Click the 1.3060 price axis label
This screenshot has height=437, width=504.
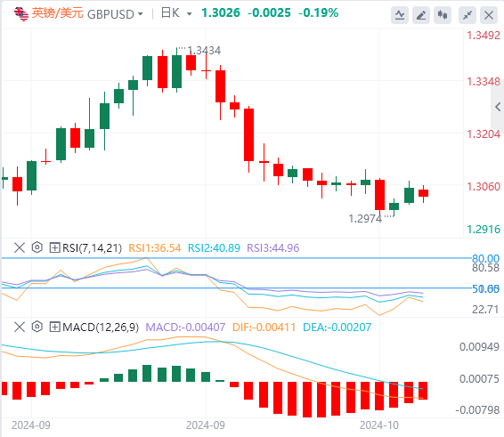click(484, 186)
